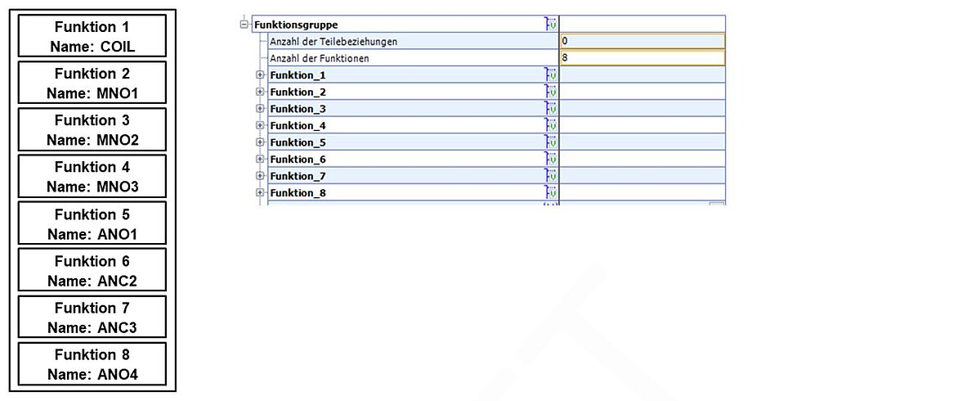
Task: Click the variable icon beside Funktion_4
Action: click(551, 125)
